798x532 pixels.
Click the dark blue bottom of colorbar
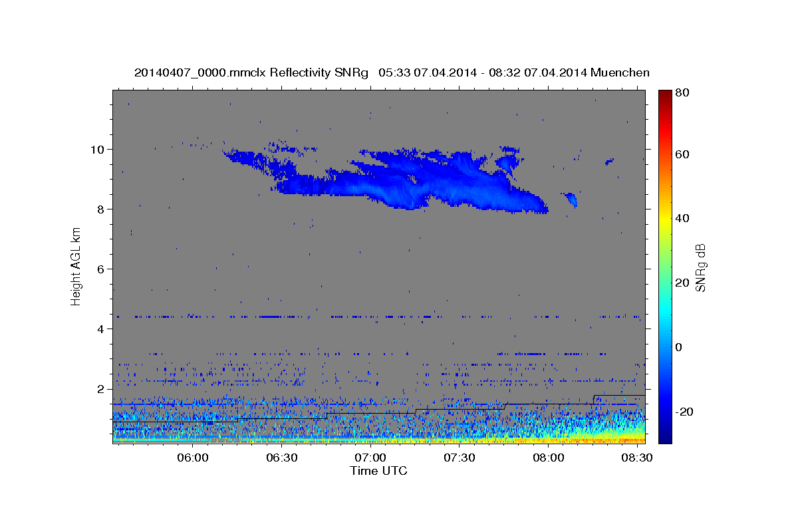(664, 436)
